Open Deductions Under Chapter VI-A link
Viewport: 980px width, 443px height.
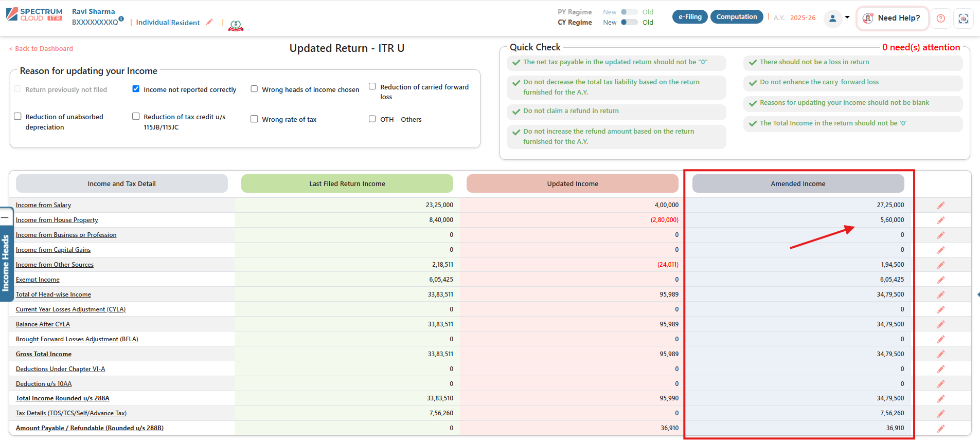point(60,369)
